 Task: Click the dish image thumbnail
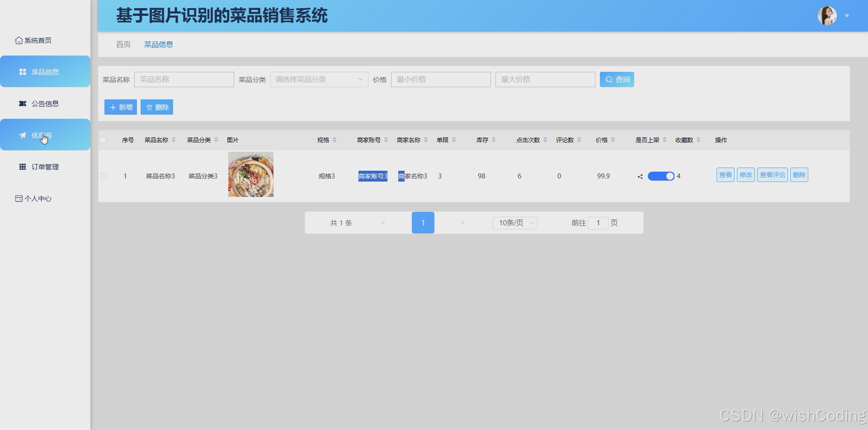(250, 174)
